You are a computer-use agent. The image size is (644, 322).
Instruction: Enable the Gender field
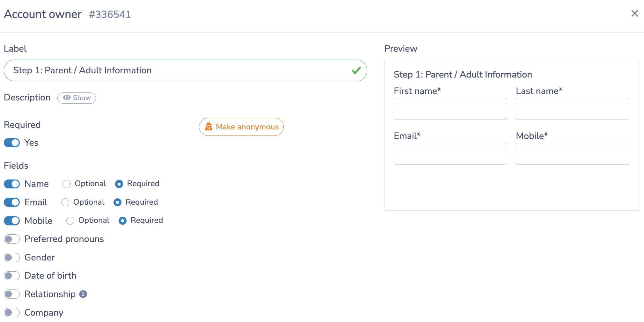pyautogui.click(x=12, y=257)
